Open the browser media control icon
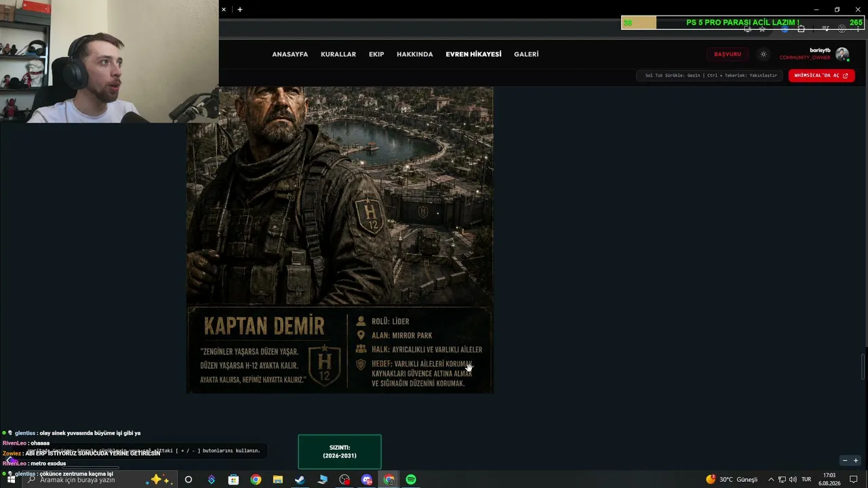868x488 pixels. [x=825, y=29]
